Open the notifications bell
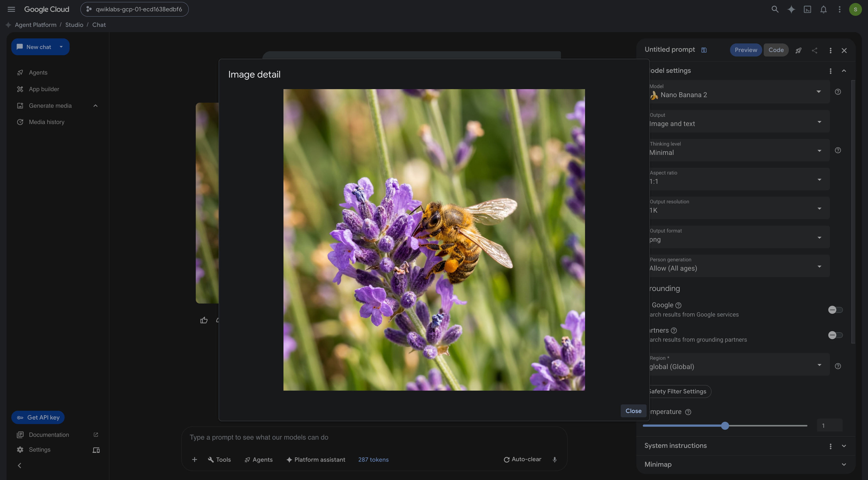 (824, 10)
